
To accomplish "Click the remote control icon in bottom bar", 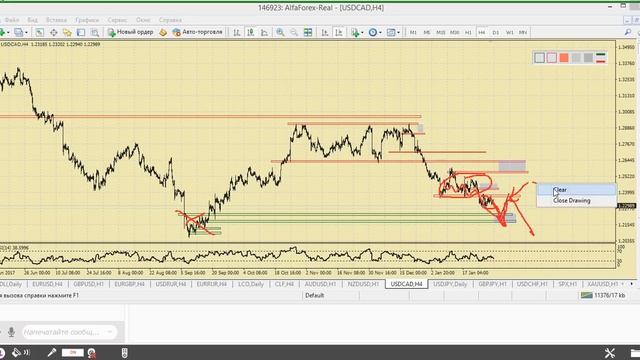I will (124, 352).
